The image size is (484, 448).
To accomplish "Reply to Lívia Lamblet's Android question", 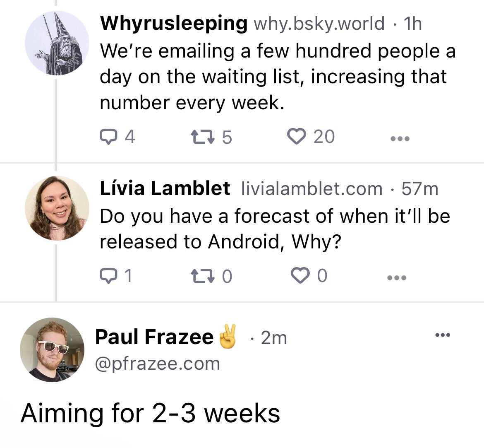I will click(x=108, y=276).
